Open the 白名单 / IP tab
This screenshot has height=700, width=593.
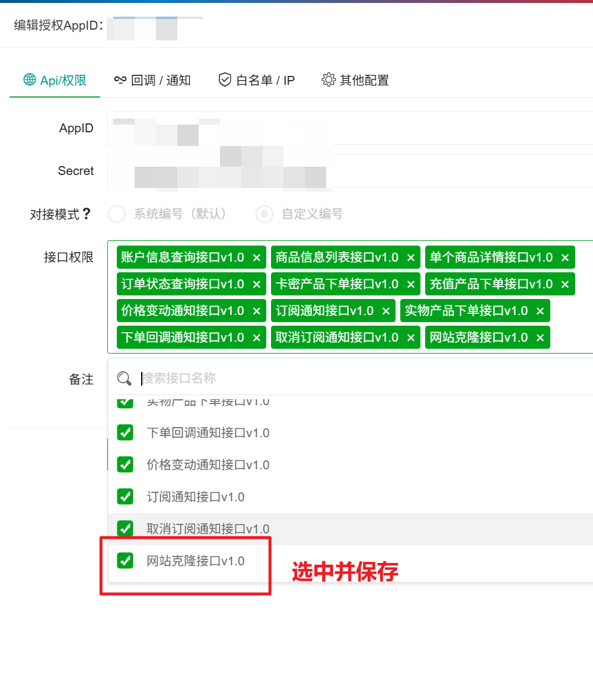(256, 80)
